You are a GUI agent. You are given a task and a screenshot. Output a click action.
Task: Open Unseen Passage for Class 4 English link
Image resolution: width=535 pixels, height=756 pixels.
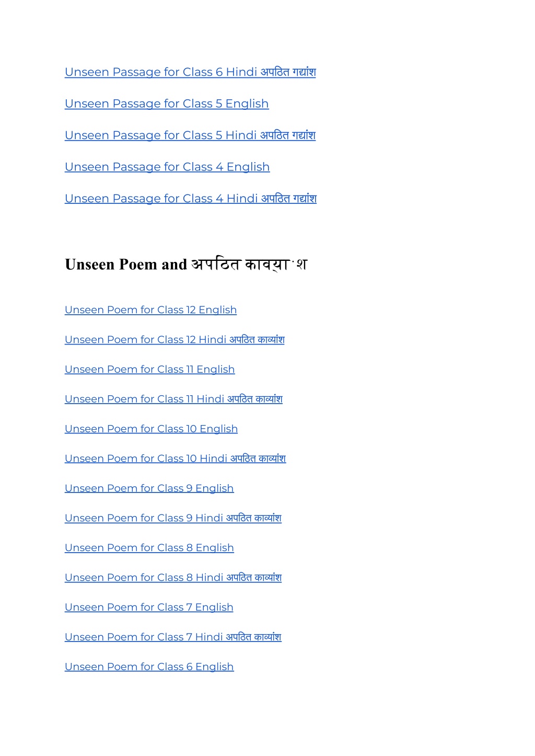167,167
